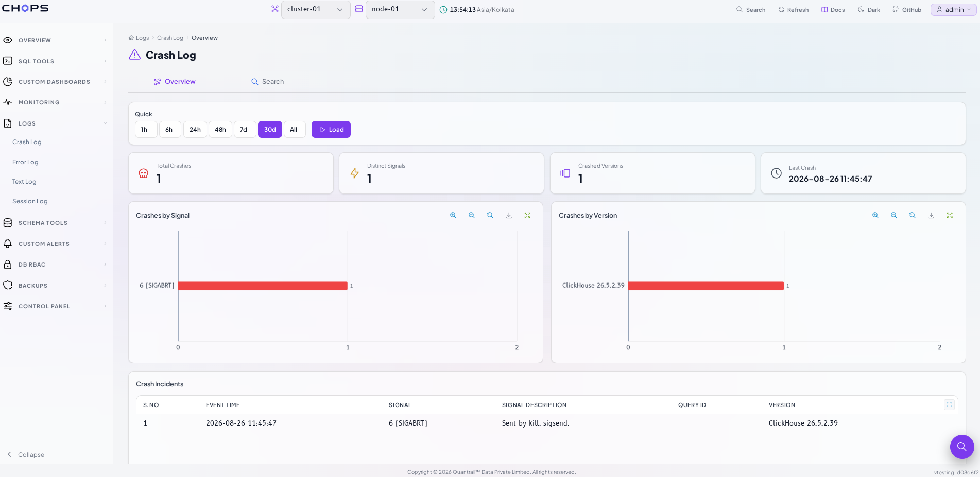Select the All quick range
The width and height of the screenshot is (980, 477).
(x=295, y=130)
